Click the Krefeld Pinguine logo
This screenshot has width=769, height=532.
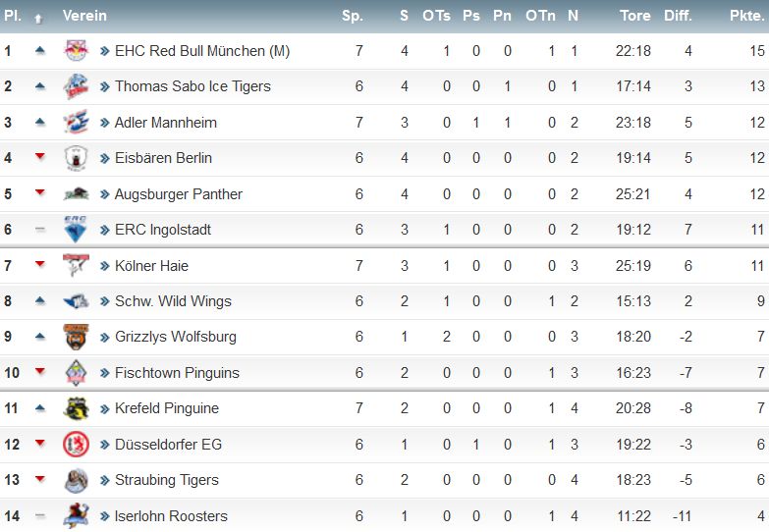click(x=76, y=408)
